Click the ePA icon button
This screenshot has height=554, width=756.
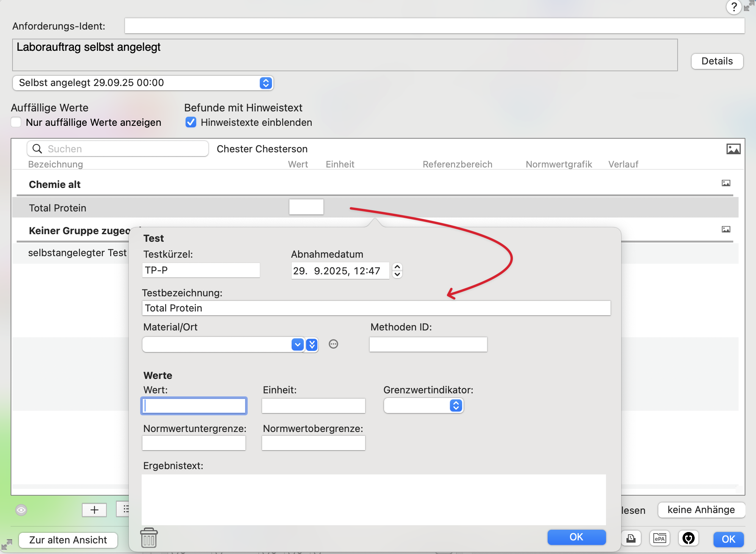(x=659, y=538)
